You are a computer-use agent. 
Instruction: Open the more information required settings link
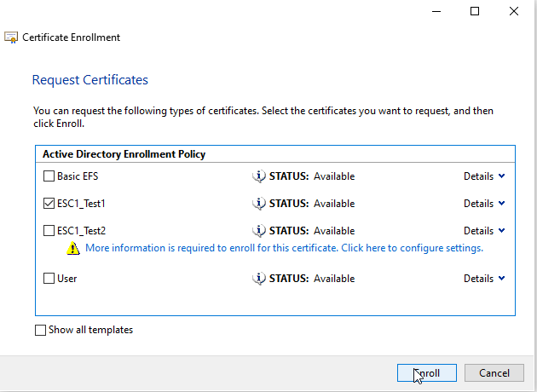[284, 248]
